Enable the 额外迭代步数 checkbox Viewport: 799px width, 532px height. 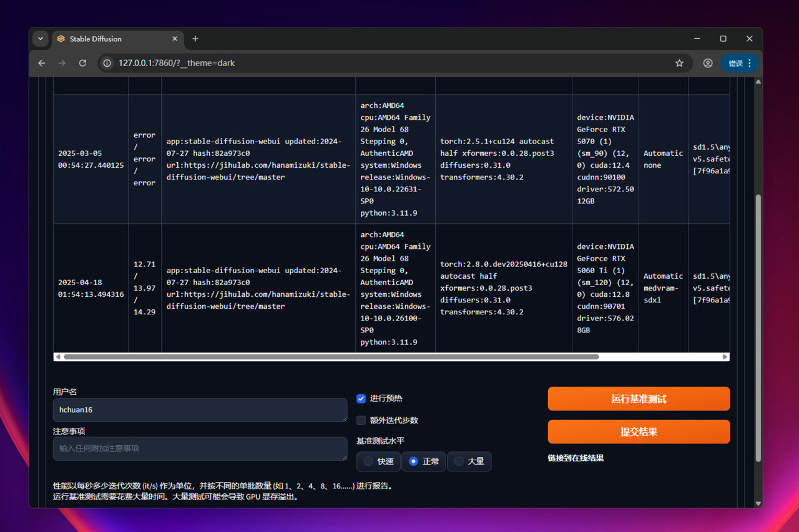coord(361,420)
